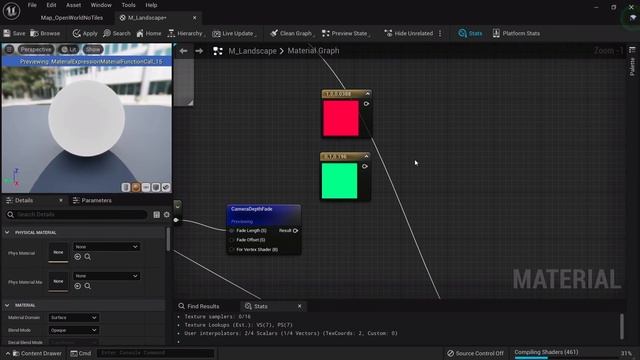
Task: Open Blend Mode Opaque dropdown
Action: click(73, 330)
